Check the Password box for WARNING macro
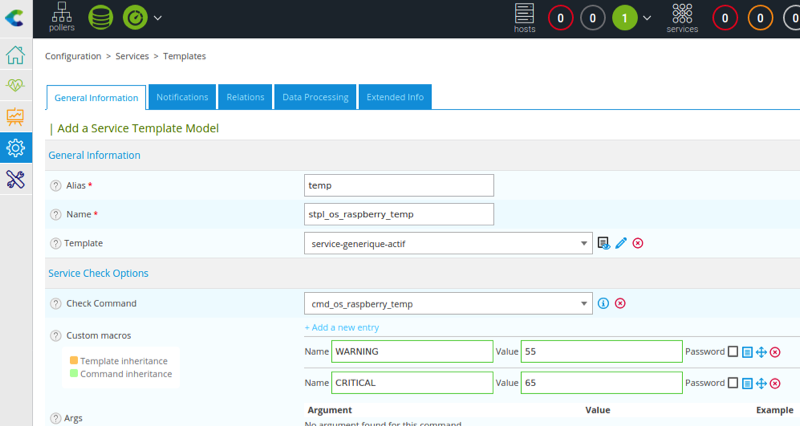Screen dimensions: 800x426 pyautogui.click(x=733, y=352)
